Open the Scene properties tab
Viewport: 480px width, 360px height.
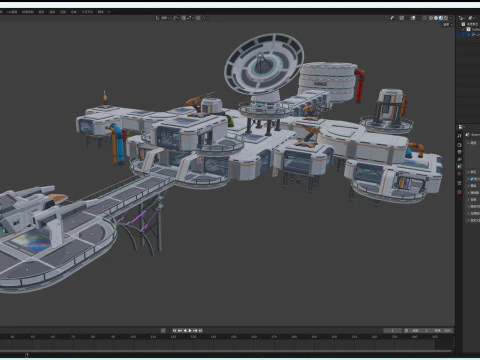coord(459,166)
